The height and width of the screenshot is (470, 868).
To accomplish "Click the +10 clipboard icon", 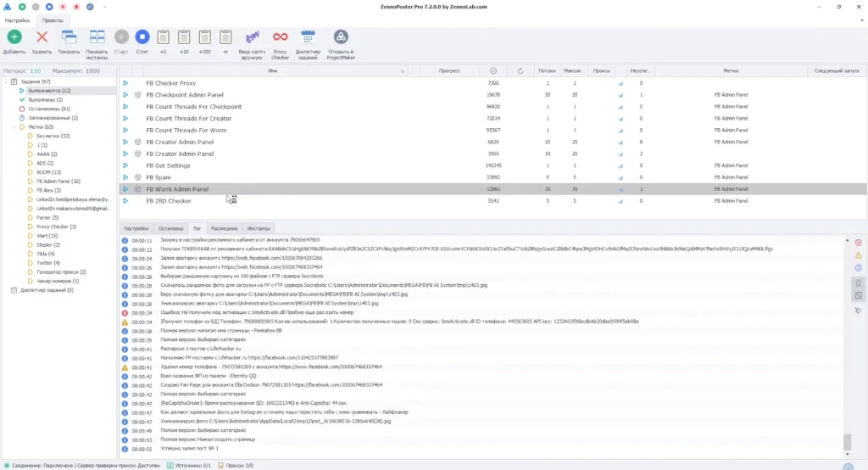I will tap(184, 37).
